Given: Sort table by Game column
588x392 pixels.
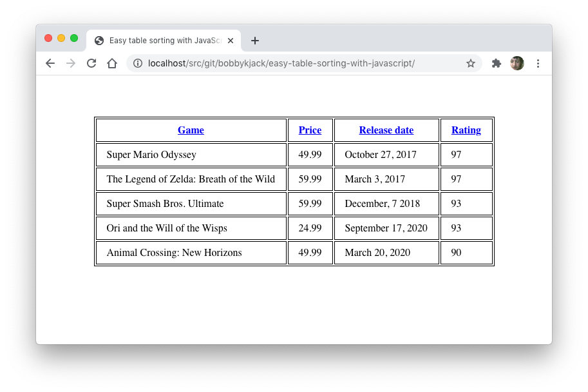Looking at the screenshot, I should 191,130.
